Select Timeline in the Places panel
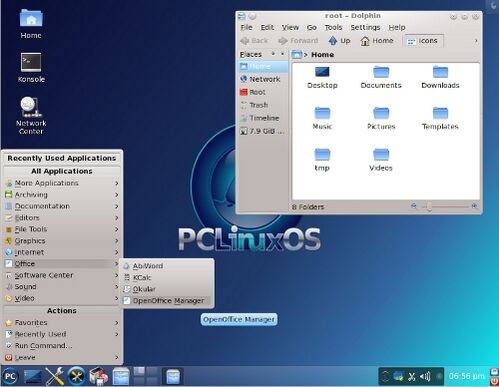The image size is (499, 387). pyautogui.click(x=263, y=118)
